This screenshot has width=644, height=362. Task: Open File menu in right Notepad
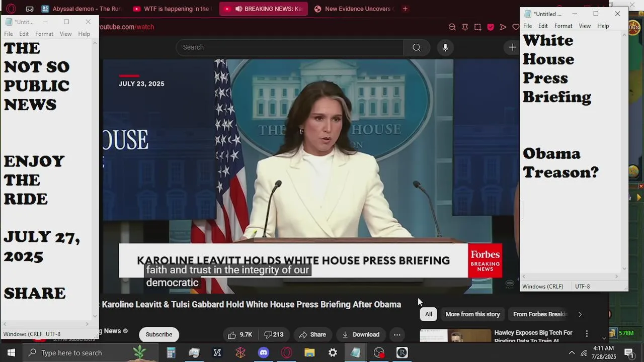click(528, 26)
